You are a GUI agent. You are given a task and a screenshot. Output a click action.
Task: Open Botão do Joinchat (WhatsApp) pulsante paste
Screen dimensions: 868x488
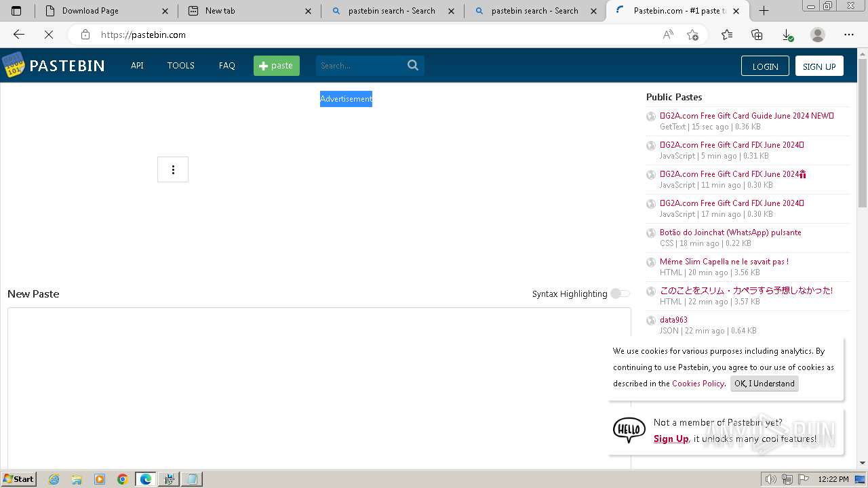pos(730,232)
